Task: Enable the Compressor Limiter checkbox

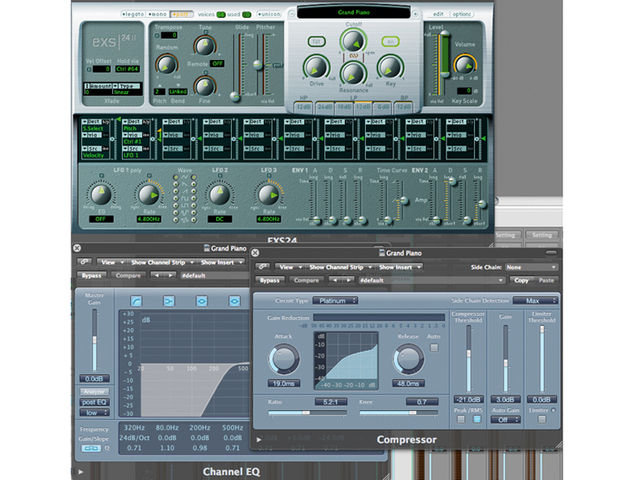Action: click(542, 419)
